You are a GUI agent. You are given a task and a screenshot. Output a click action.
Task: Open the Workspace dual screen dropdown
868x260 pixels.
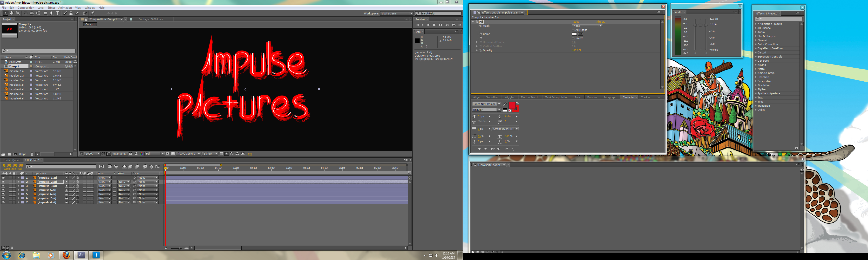(x=397, y=13)
